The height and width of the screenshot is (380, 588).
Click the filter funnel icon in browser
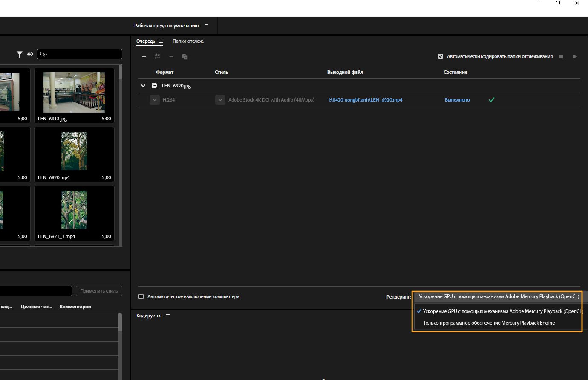[x=20, y=54]
